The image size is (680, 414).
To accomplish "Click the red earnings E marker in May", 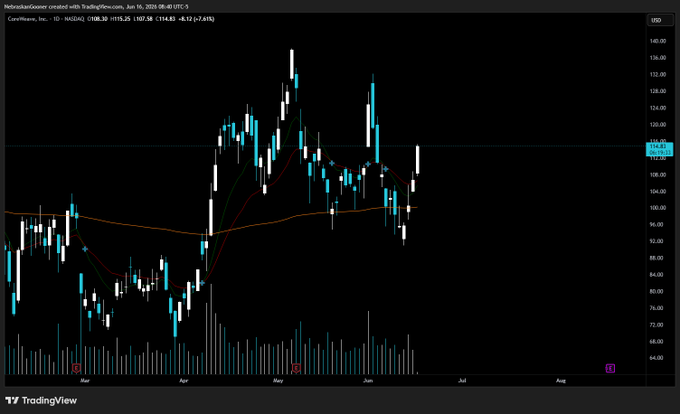I will (296, 368).
